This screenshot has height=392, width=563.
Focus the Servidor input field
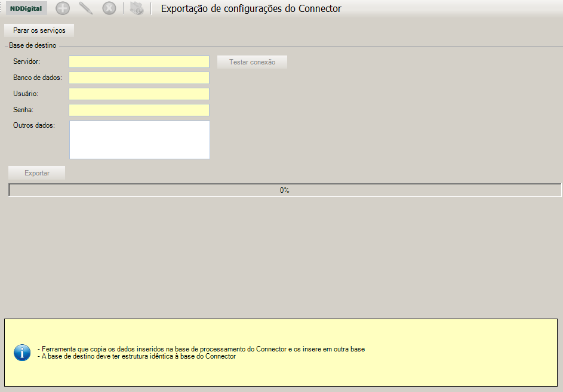139,61
